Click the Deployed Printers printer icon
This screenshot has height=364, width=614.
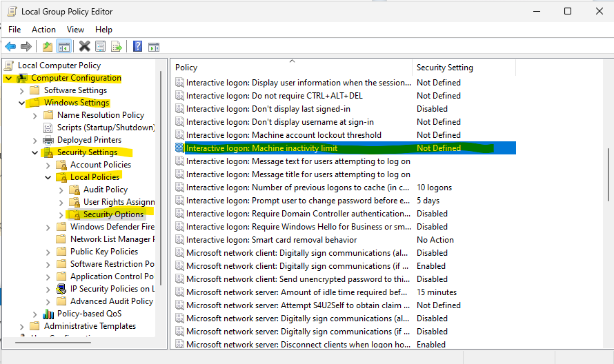pyautogui.click(x=48, y=140)
